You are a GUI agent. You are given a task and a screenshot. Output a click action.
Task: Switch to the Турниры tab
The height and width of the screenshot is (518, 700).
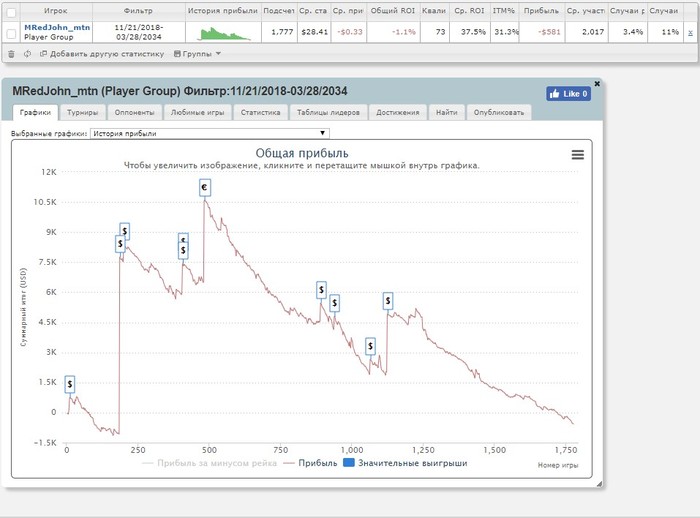83,113
